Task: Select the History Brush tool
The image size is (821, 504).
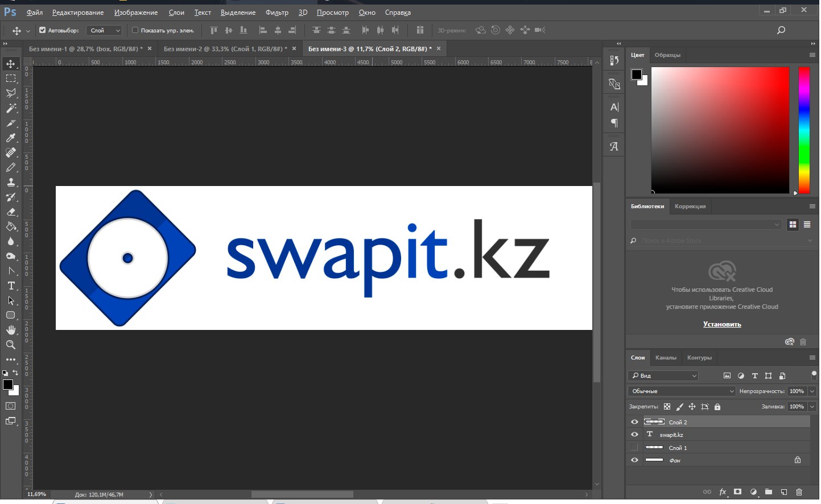Action: (x=11, y=197)
